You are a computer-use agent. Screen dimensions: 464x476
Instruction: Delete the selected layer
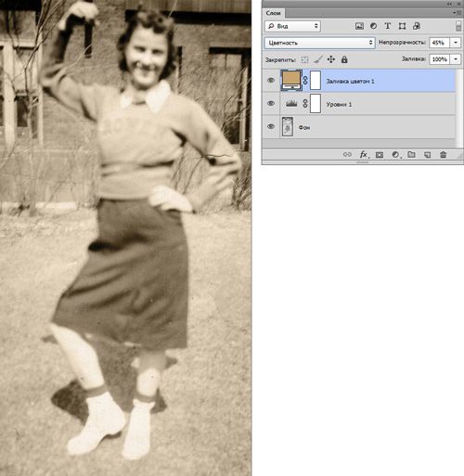(444, 155)
